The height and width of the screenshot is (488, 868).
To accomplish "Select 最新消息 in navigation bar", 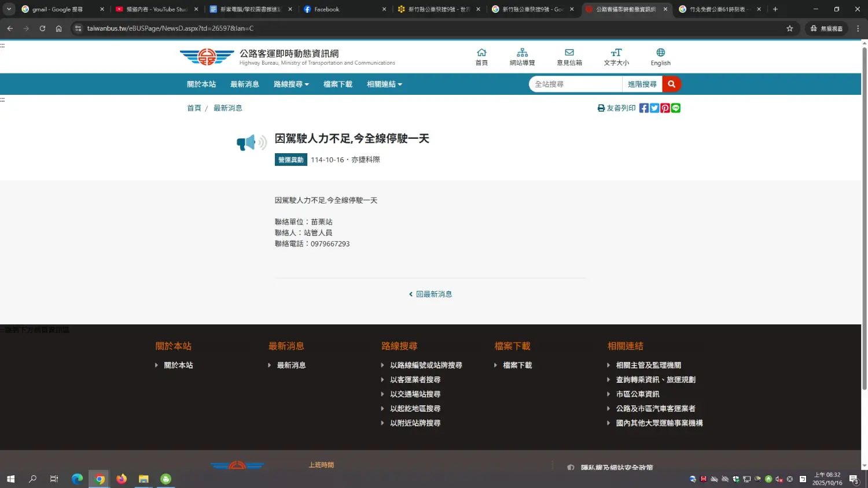I will point(245,84).
